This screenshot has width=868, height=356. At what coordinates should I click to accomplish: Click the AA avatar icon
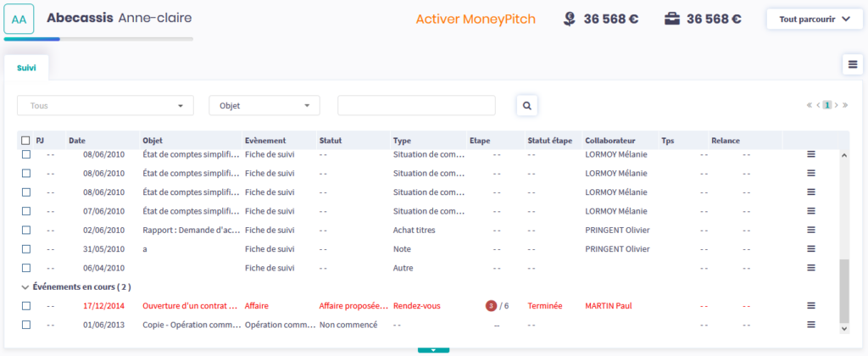click(19, 19)
